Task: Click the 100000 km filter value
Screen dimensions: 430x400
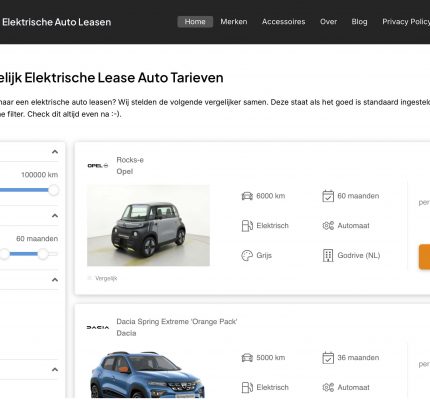Action: [x=40, y=175]
